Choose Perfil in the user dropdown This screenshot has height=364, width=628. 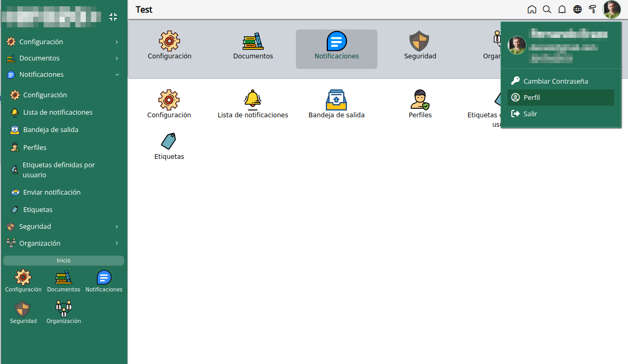[x=560, y=98]
